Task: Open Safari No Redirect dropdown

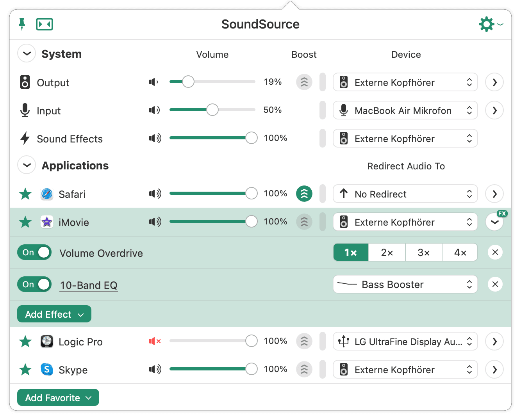Action: point(405,194)
